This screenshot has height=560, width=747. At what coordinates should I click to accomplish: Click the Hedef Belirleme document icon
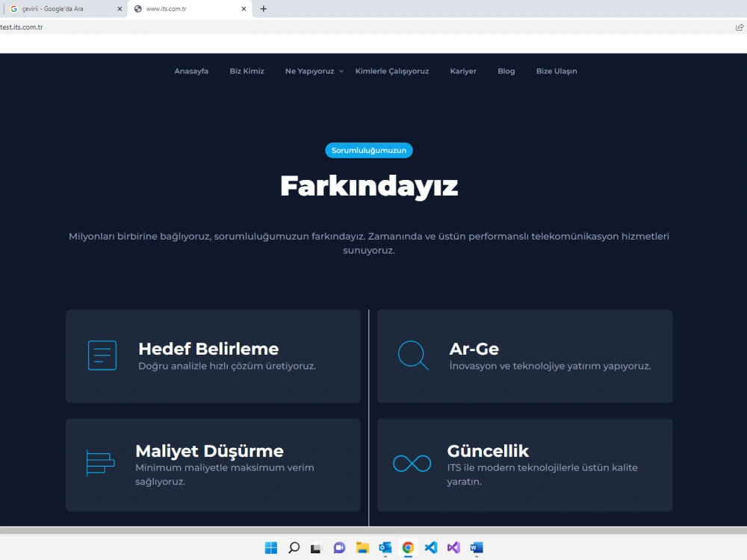tap(102, 355)
